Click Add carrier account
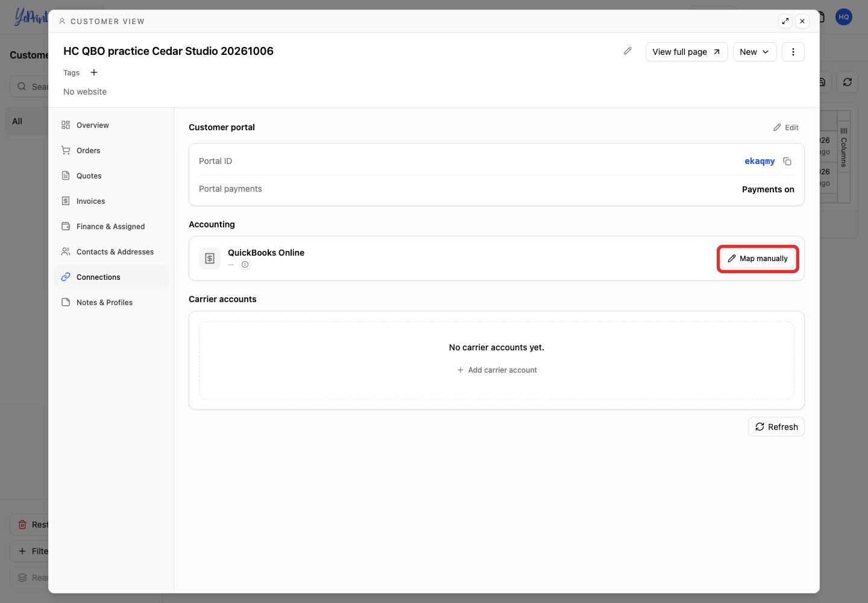 497,370
